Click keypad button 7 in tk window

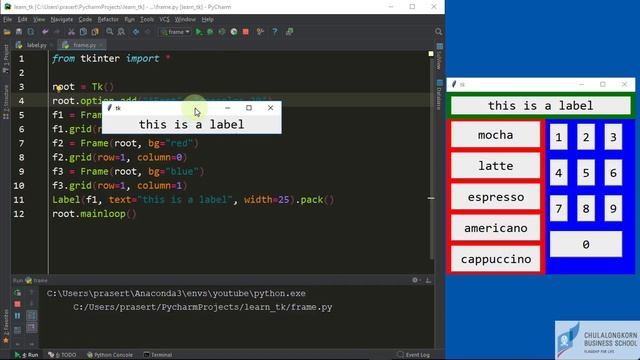coord(559,209)
